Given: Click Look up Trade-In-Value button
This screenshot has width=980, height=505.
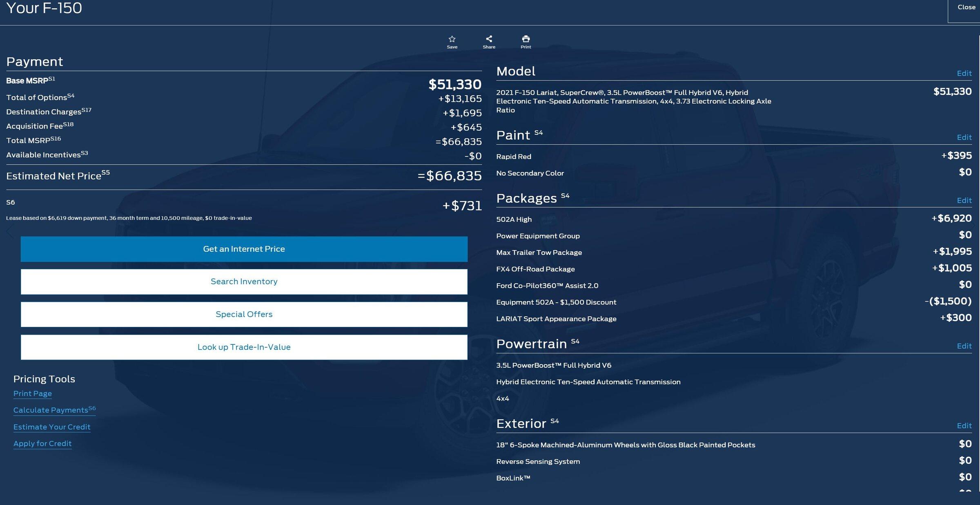Looking at the screenshot, I should (244, 347).
